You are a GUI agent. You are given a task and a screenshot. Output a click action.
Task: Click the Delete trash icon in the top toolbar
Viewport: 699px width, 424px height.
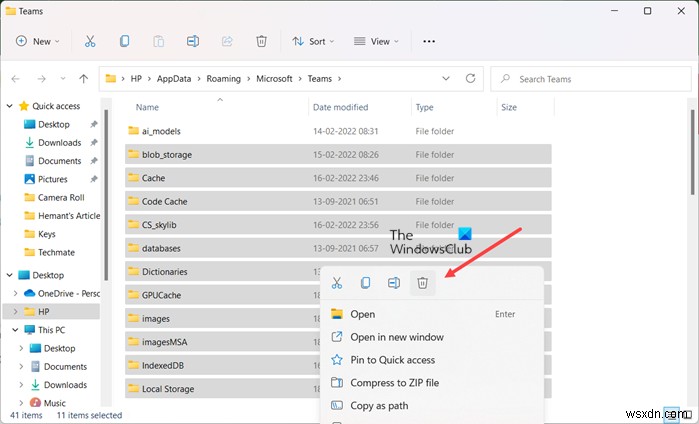(x=261, y=41)
